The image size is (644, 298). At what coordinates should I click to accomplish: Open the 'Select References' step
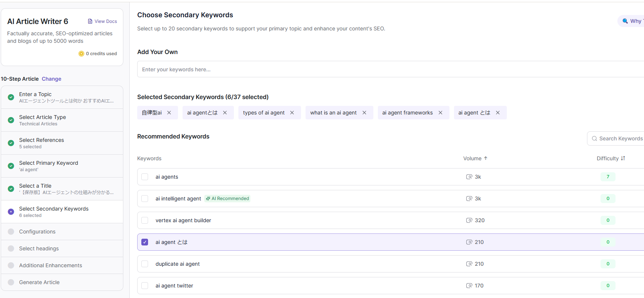[x=41, y=143]
